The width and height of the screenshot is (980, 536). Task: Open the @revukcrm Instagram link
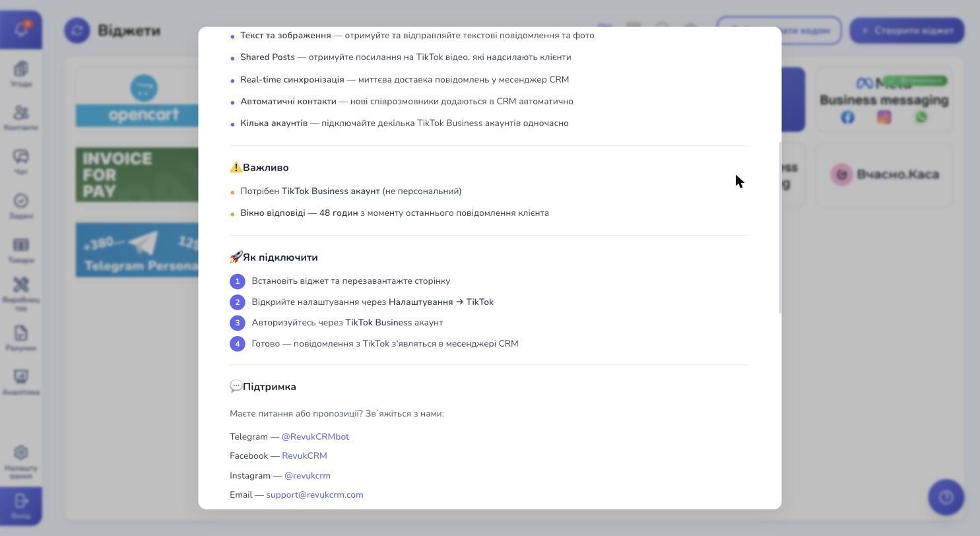[x=307, y=476]
